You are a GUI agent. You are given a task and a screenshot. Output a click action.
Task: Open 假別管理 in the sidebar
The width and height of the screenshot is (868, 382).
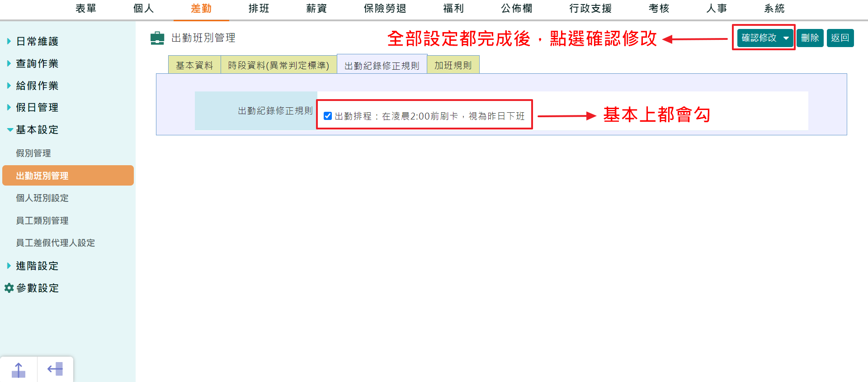pyautogui.click(x=33, y=153)
